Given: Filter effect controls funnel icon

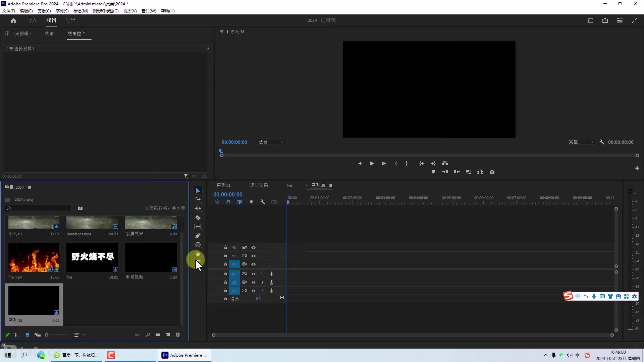Looking at the screenshot, I should click(x=186, y=176).
